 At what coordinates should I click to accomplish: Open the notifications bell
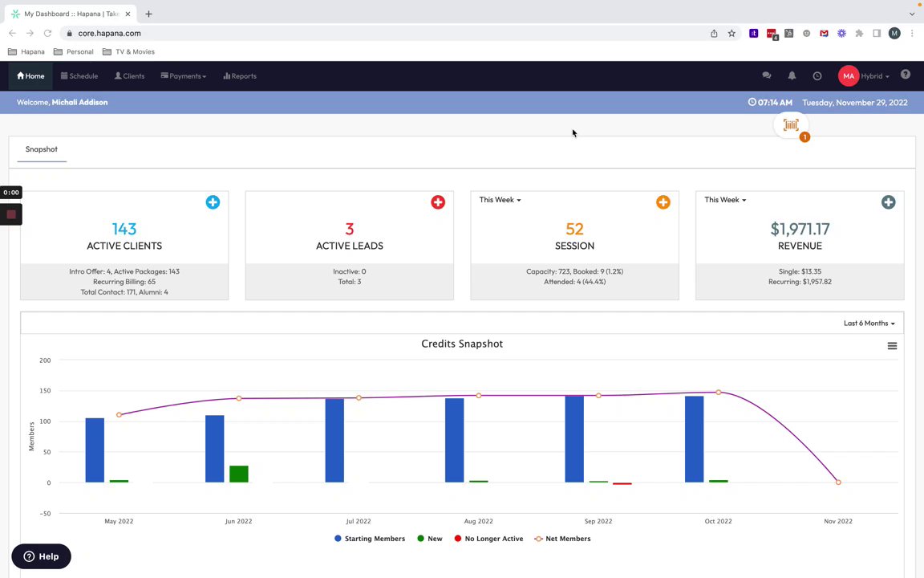coord(792,75)
